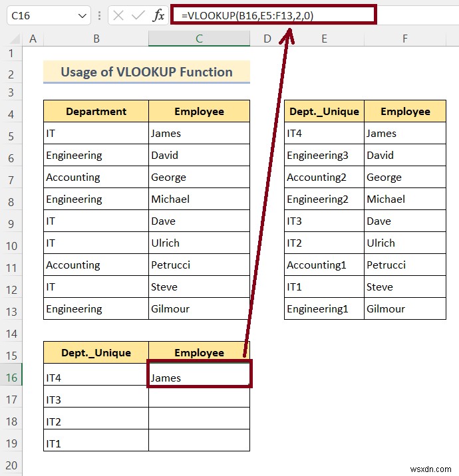This screenshot has width=459, height=476.
Task: Select 'Employee' header in row 15
Action: [x=199, y=352]
